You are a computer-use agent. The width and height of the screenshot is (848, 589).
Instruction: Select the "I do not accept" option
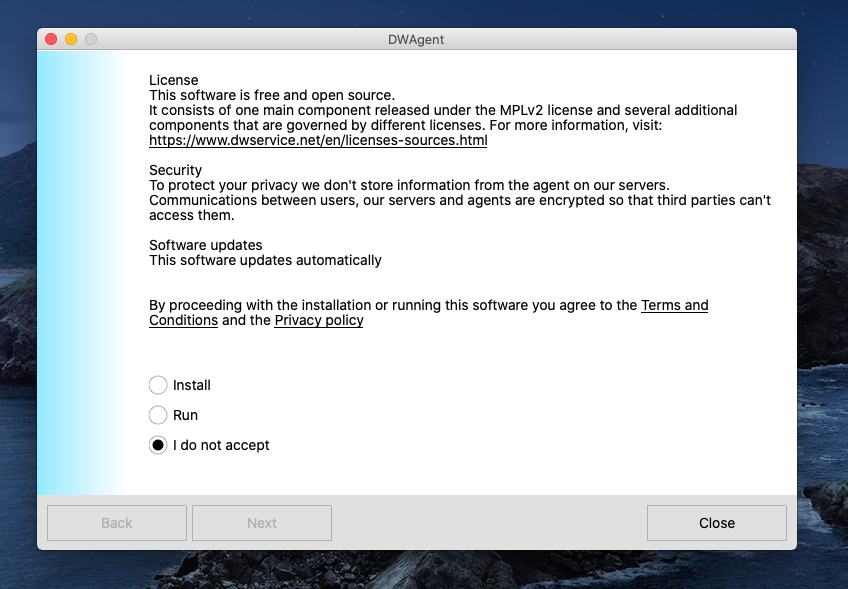158,445
